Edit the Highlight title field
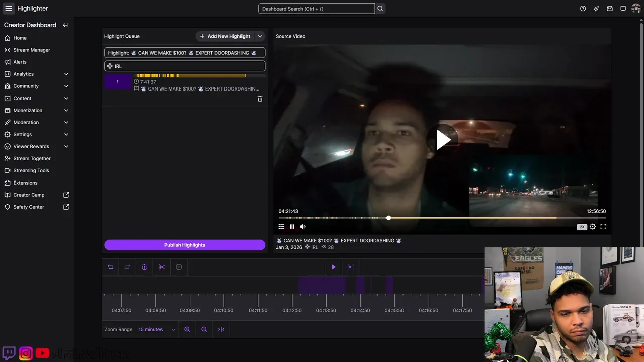 coord(185,53)
